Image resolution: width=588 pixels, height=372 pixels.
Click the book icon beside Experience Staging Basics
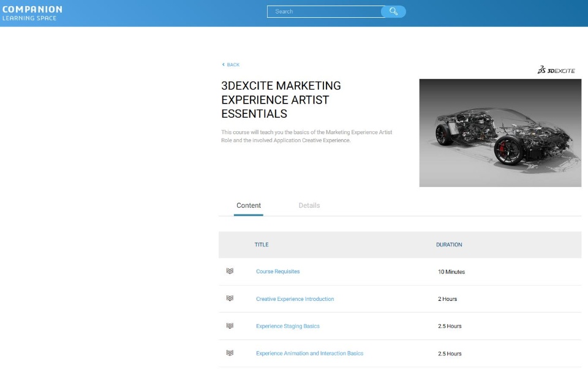click(x=230, y=326)
